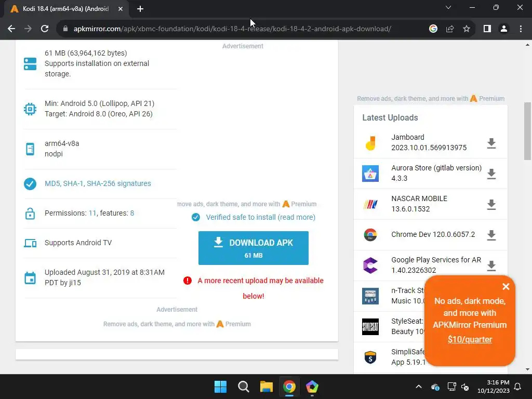The height and width of the screenshot is (399, 532).
Task: Expand the tab search chevron
Action: 448,7
